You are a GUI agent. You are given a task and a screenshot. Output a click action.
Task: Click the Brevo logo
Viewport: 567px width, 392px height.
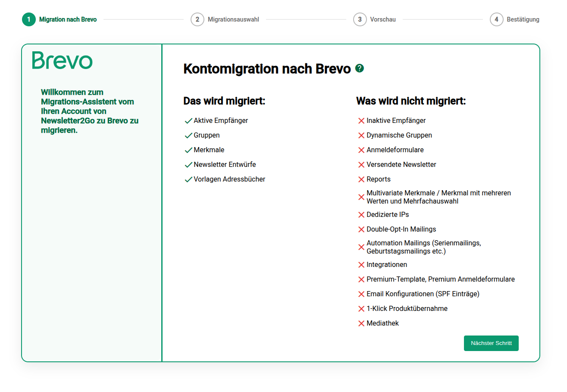pyautogui.click(x=63, y=61)
